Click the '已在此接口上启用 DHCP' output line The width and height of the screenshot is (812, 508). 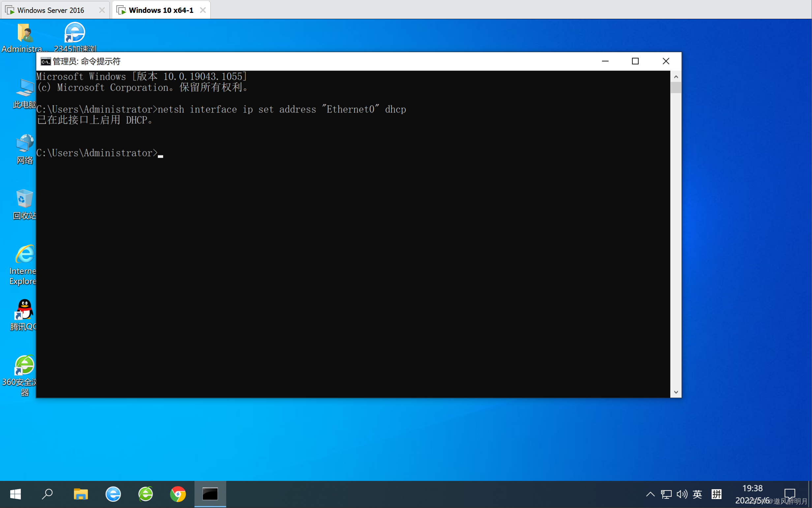(x=95, y=120)
